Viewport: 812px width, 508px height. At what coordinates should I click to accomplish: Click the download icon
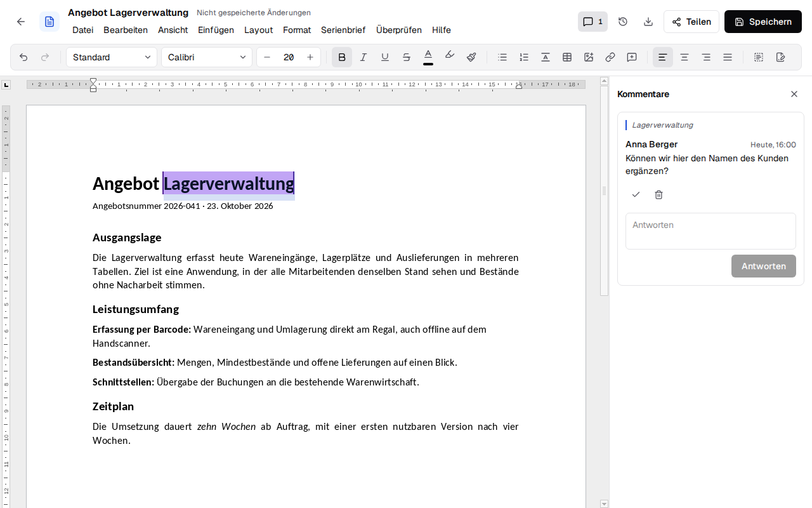(648, 22)
